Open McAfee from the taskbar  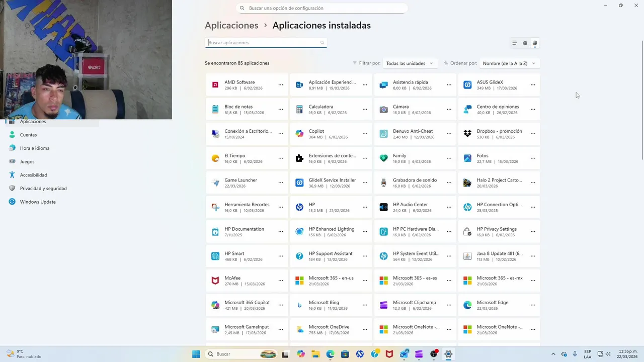[x=389, y=354]
